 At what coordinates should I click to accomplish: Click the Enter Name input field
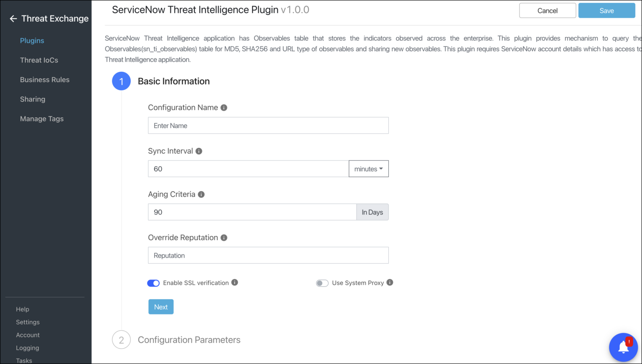268,125
